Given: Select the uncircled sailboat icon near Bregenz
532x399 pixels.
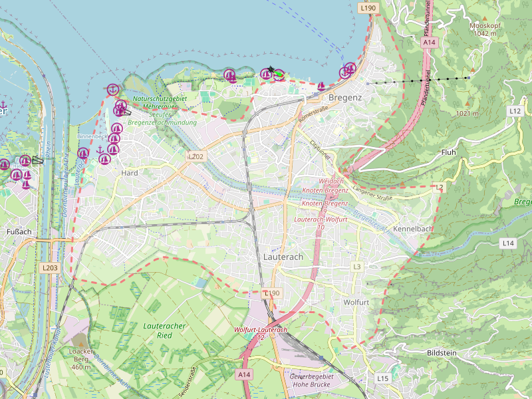Looking at the screenshot, I should [x=322, y=86].
